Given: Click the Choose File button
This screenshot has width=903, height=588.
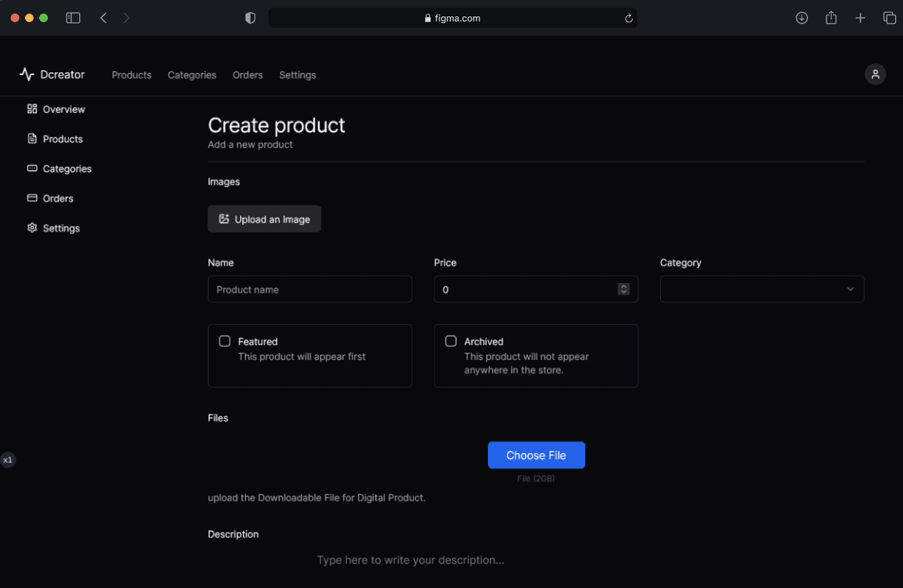Looking at the screenshot, I should click(x=537, y=455).
